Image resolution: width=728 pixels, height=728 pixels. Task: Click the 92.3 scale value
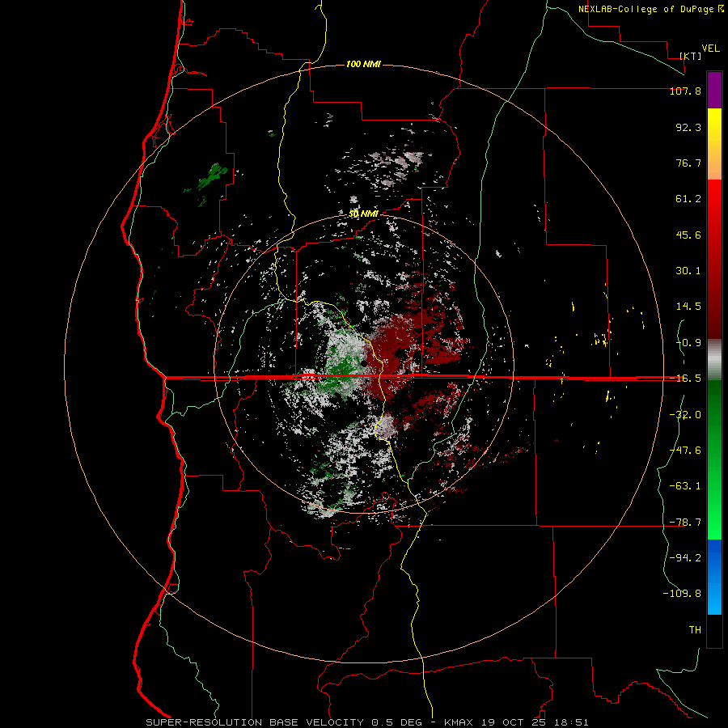[x=688, y=127]
